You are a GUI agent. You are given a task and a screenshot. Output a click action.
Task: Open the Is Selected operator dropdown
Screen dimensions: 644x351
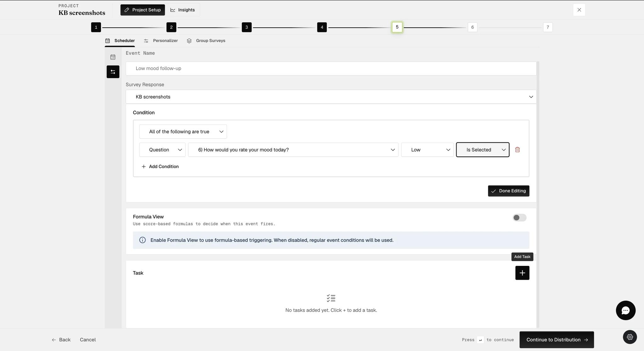click(x=483, y=150)
